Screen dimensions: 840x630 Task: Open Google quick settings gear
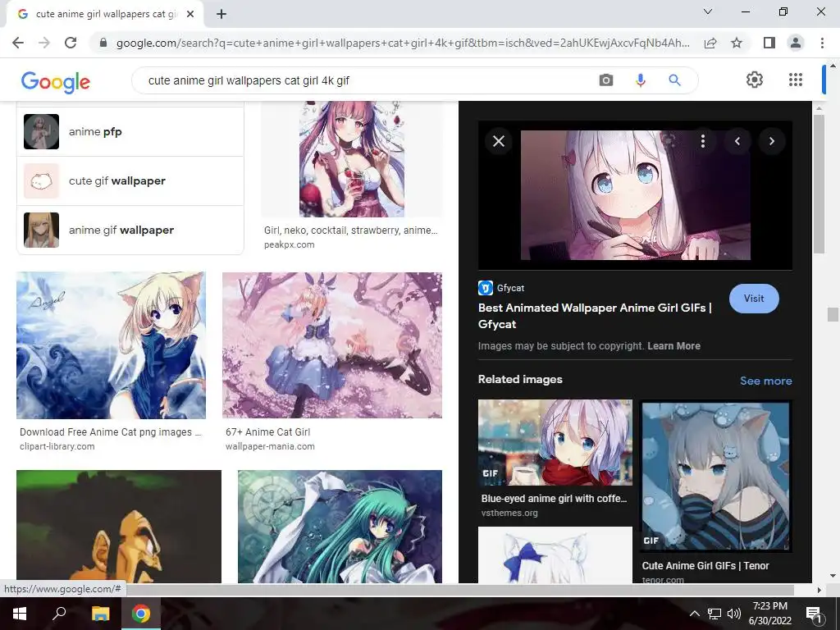(755, 80)
